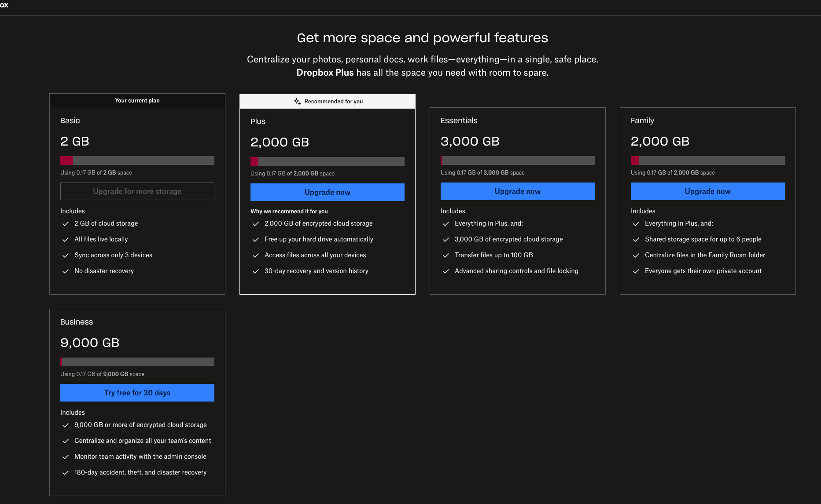Click Using 0.17 GB of 9,000 GB space text
Screen dimensions: 821x504
pyautogui.click(x=102, y=374)
